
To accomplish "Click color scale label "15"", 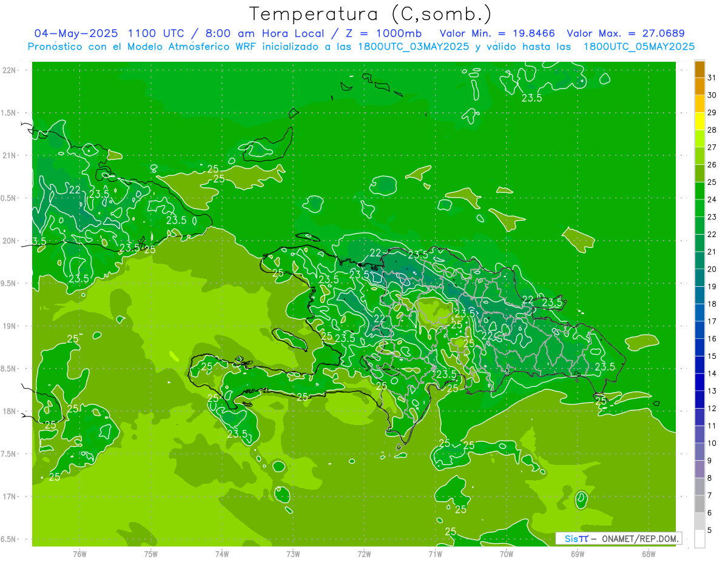I will pyautogui.click(x=712, y=356).
